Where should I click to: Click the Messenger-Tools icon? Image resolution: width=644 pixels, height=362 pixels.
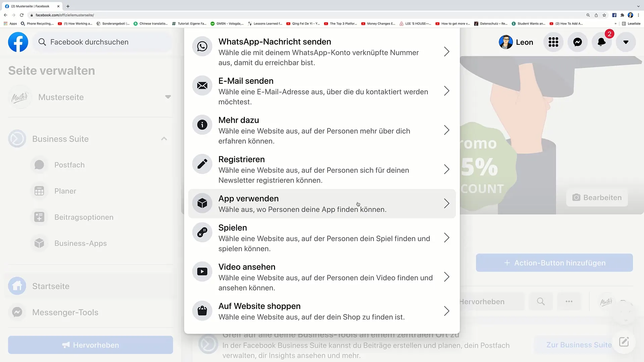coord(17,312)
